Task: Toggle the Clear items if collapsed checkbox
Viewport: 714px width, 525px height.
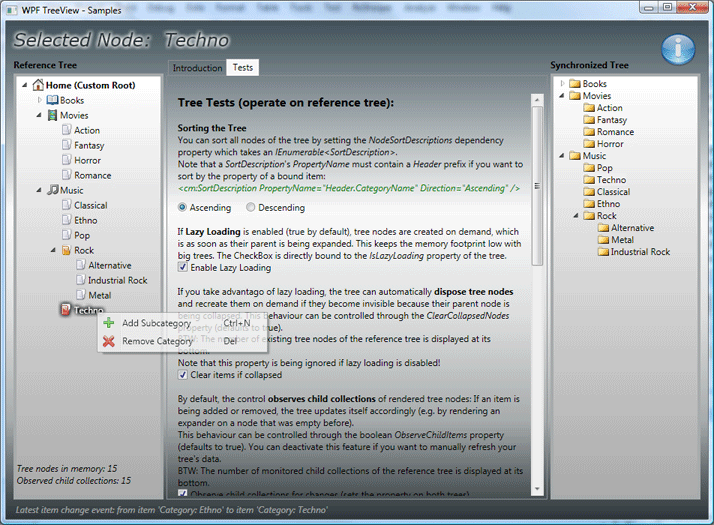Action: click(183, 375)
